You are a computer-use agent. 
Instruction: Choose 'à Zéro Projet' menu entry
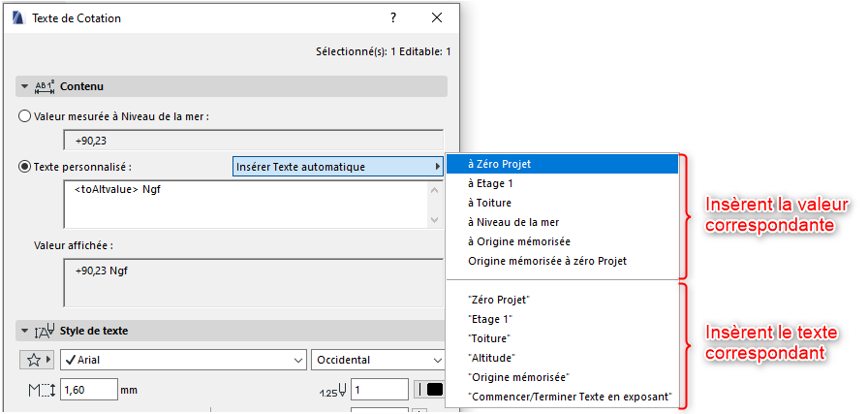click(x=499, y=164)
